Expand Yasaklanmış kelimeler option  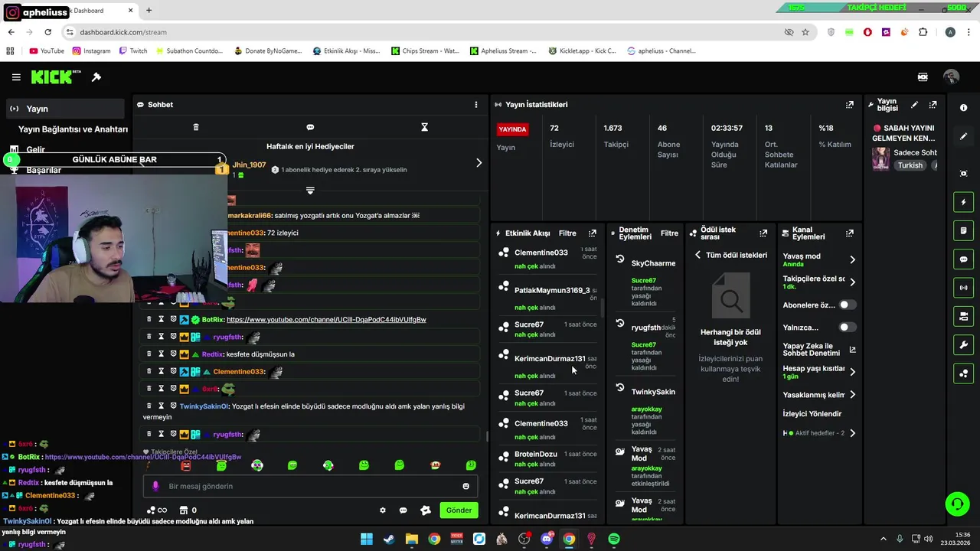pyautogui.click(x=852, y=395)
